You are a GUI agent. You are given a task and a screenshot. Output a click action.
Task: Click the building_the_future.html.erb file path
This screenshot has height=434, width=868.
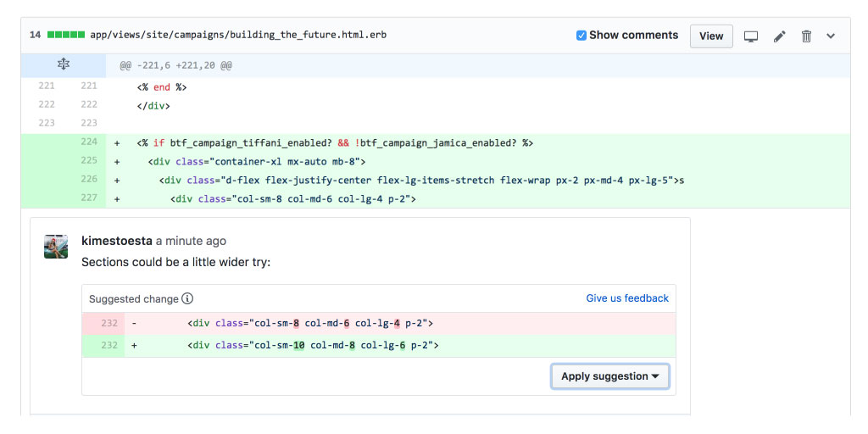[x=239, y=36]
